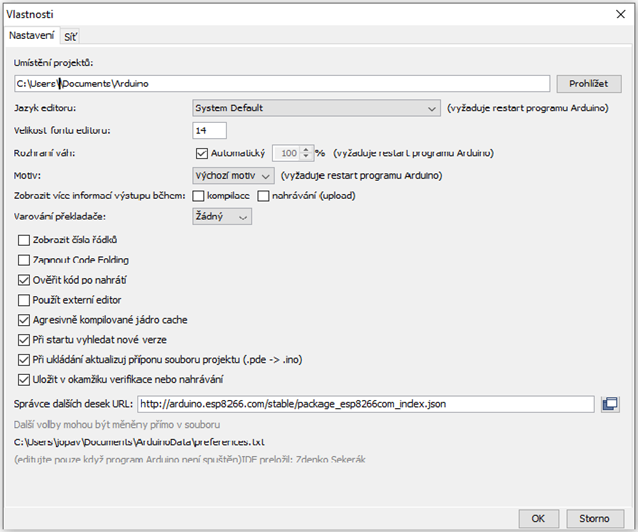Viewport: 638px width, 532px height.
Task: Select the Nastavení tab
Action: pos(31,36)
